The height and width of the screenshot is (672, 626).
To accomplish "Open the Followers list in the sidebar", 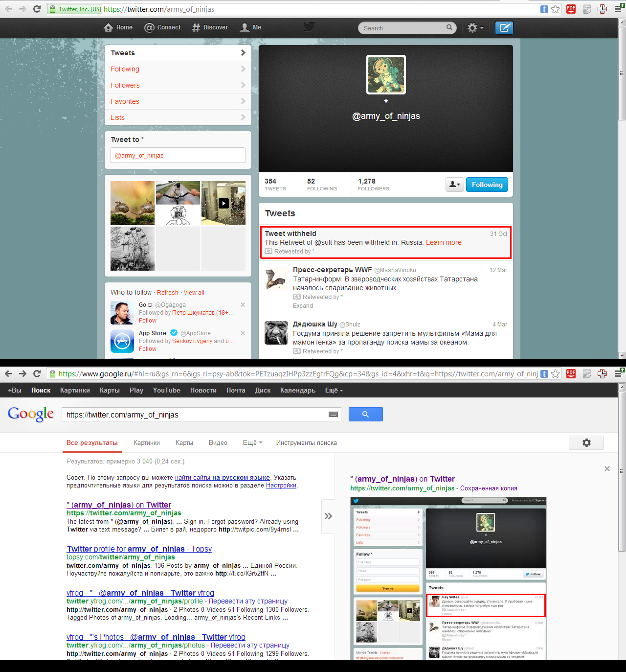I will point(178,85).
